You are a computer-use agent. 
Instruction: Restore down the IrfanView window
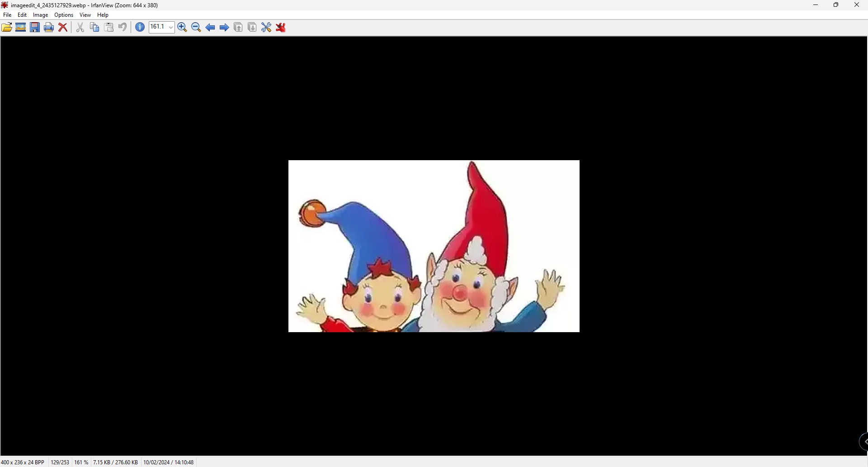(836, 5)
